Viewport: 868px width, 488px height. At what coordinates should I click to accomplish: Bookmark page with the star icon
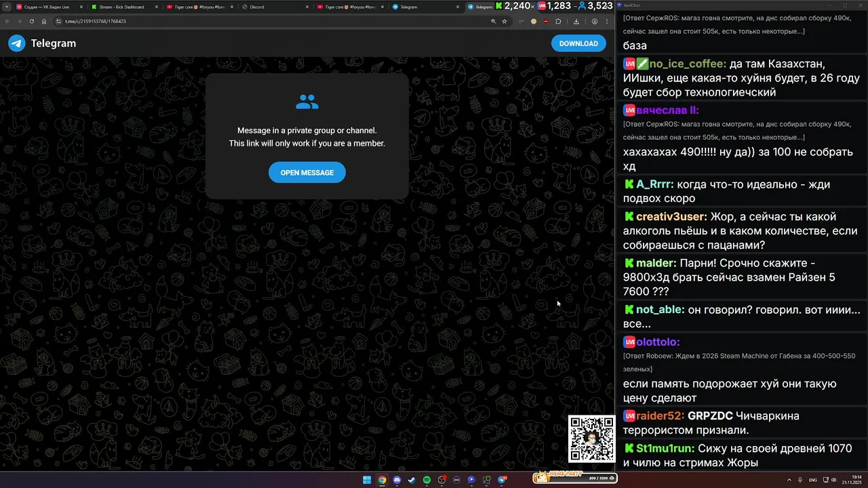(505, 21)
